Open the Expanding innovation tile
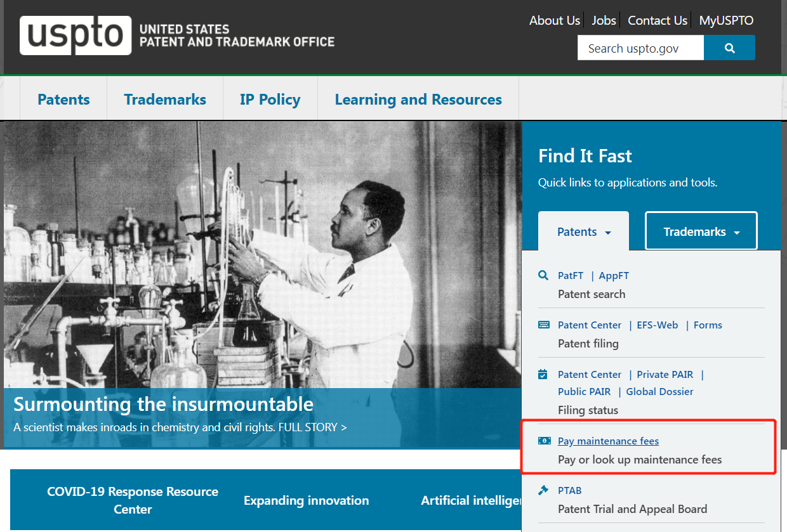 (306, 500)
